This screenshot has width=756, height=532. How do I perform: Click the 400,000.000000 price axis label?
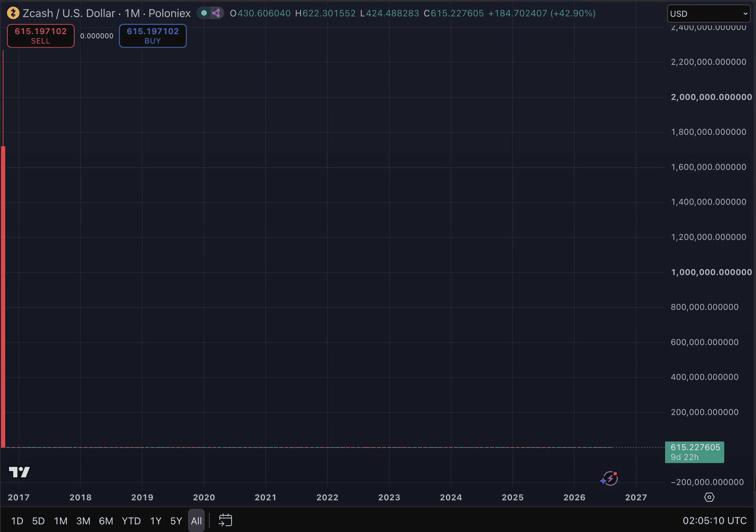[705, 377]
